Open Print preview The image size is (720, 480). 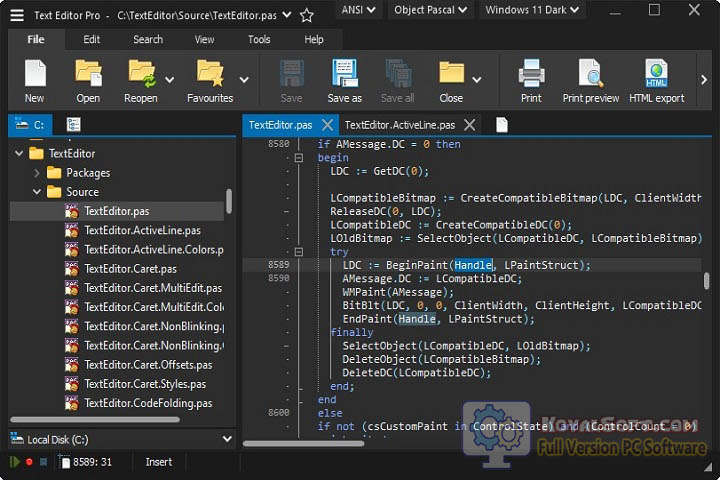tap(591, 81)
